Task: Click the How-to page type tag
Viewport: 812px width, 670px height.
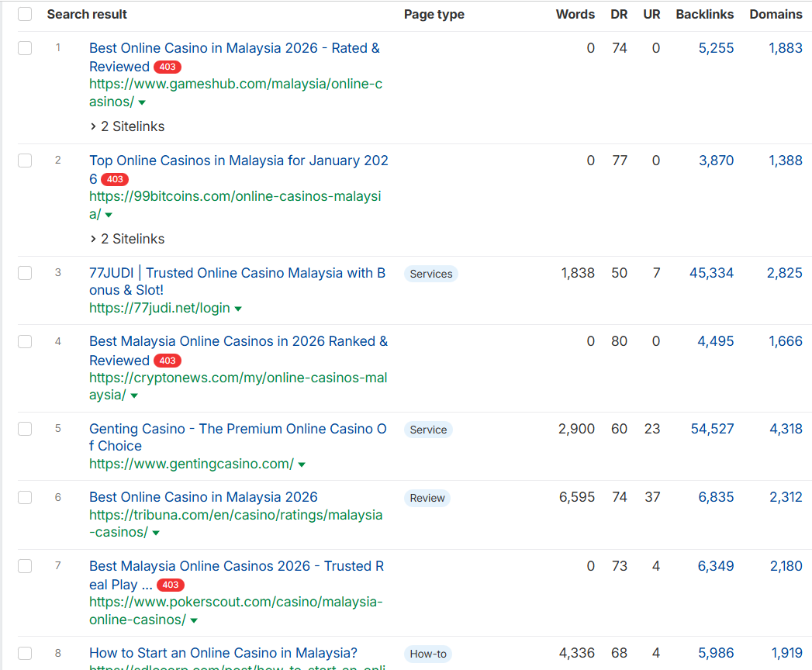Action: (x=428, y=654)
